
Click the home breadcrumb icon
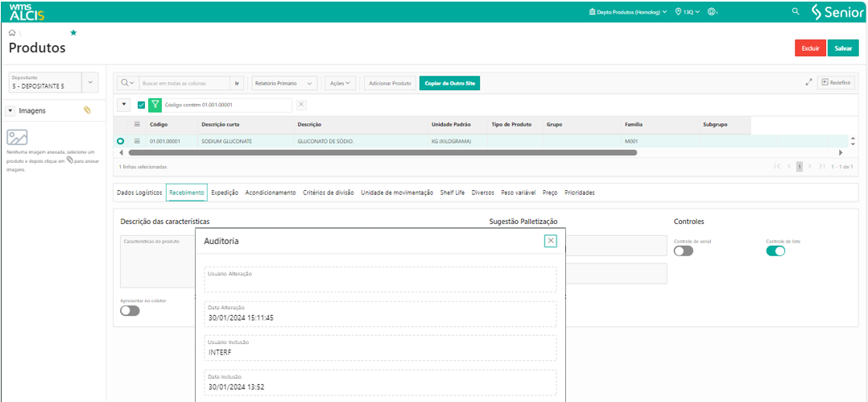pos(12,33)
